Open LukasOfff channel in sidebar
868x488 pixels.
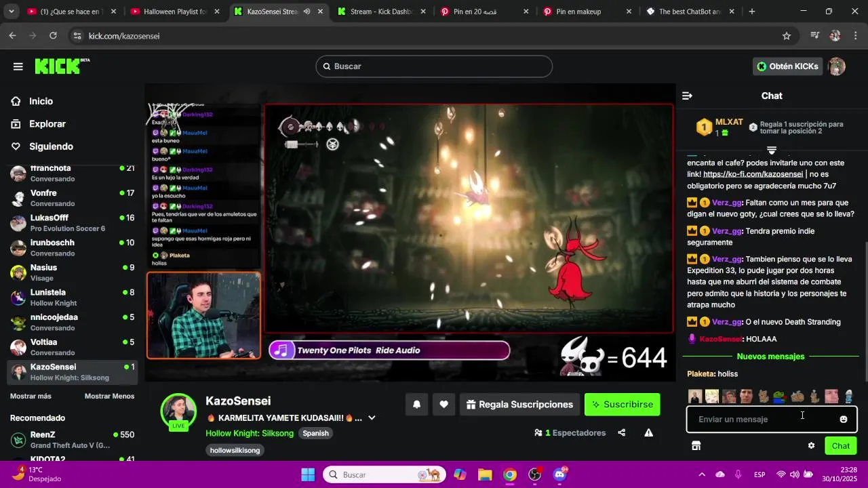pyautogui.click(x=73, y=223)
